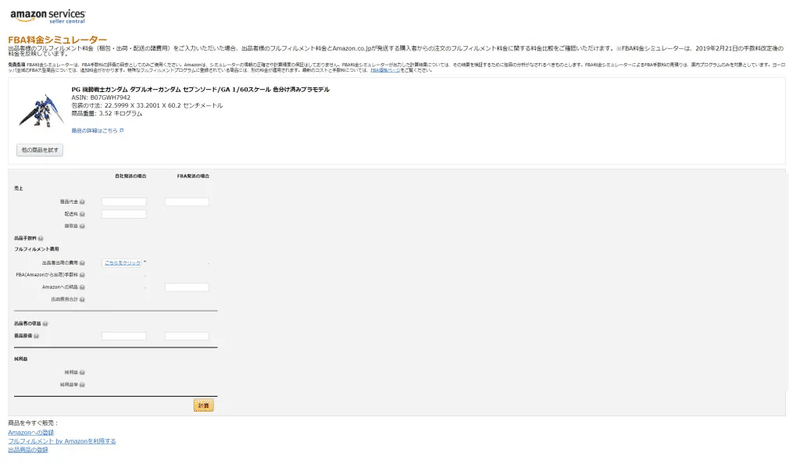This screenshot has width=800, height=463.
Task: Open external-link icon after product details link
Action: [x=121, y=131]
